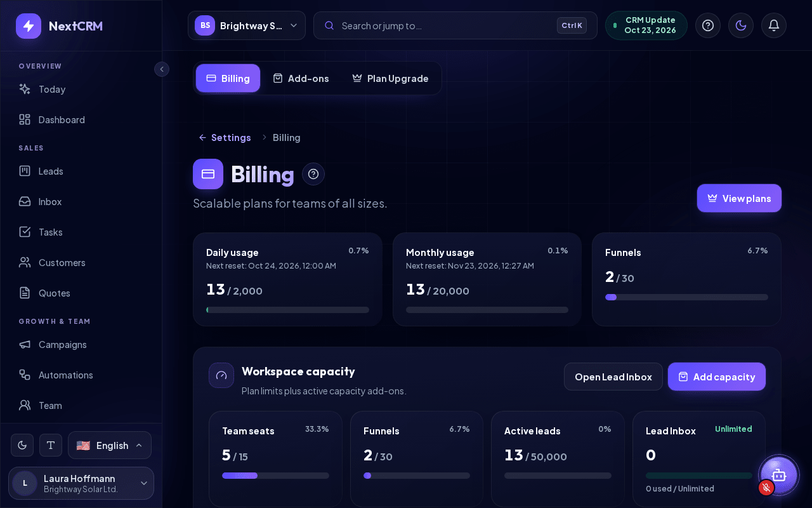Expand the Laura Hoffmann account menu
Image resolution: width=812 pixels, height=508 pixels.
coord(81,483)
